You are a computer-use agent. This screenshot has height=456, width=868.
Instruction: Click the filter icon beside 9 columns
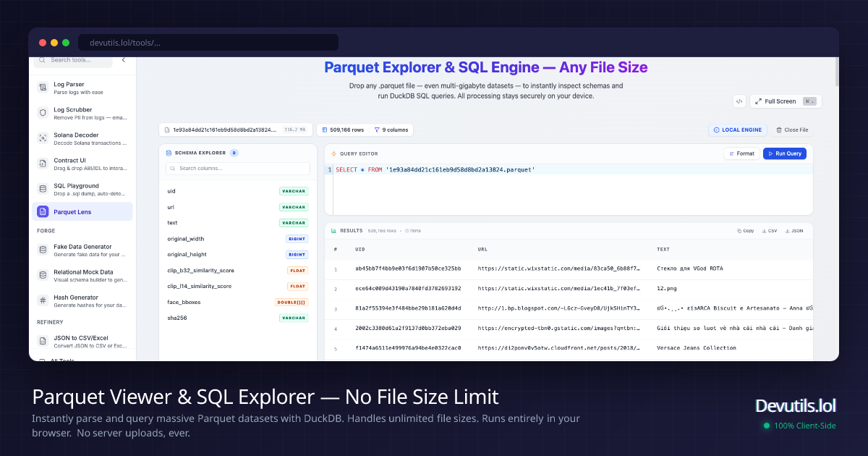click(x=377, y=130)
